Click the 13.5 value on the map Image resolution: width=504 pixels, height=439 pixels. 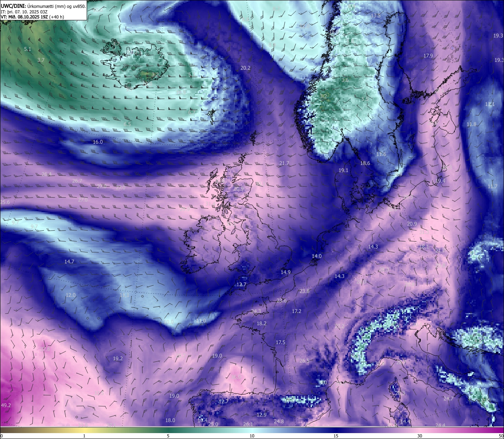tap(376, 15)
